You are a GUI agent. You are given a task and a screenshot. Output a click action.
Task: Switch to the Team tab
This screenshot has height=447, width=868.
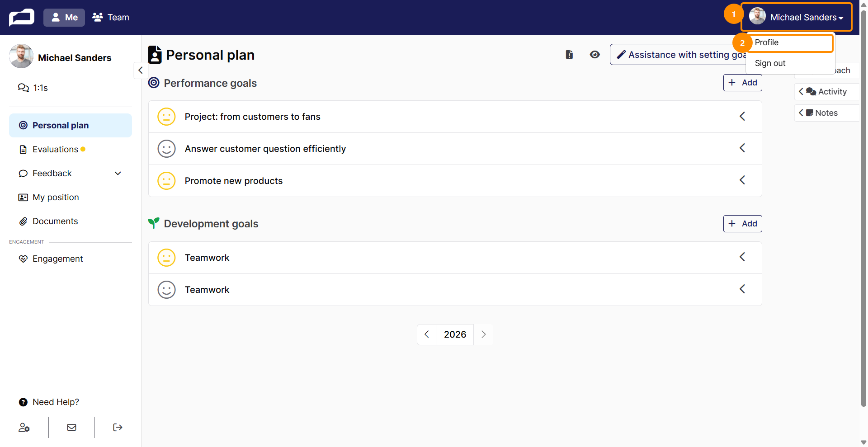point(111,17)
